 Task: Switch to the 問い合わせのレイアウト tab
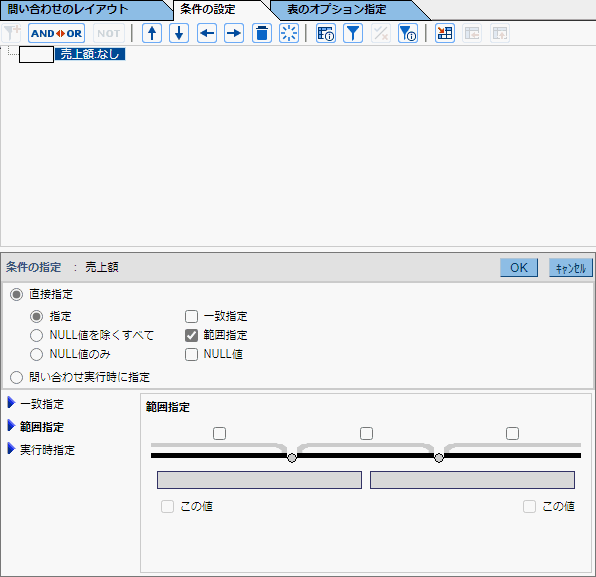pyautogui.click(x=68, y=10)
